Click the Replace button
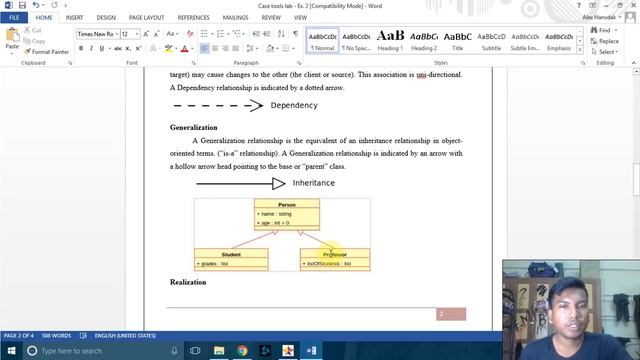 (605, 41)
